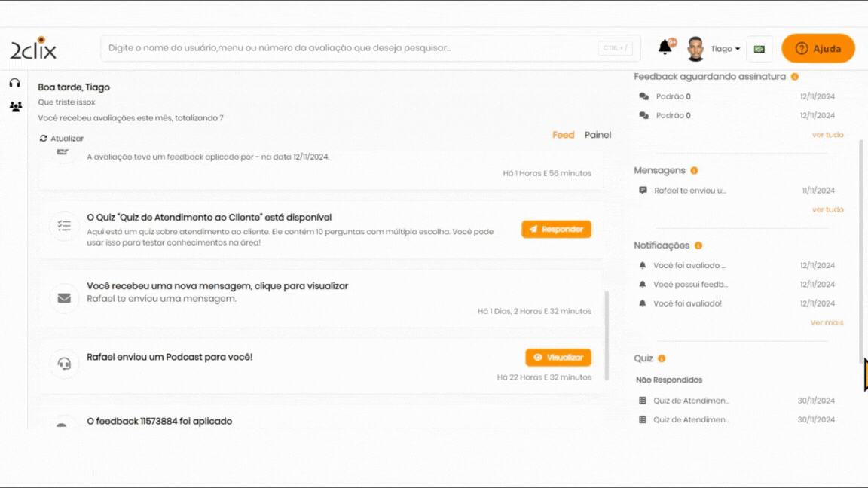This screenshot has height=488, width=868.
Task: Click the Brazil flag language icon
Action: 759,49
